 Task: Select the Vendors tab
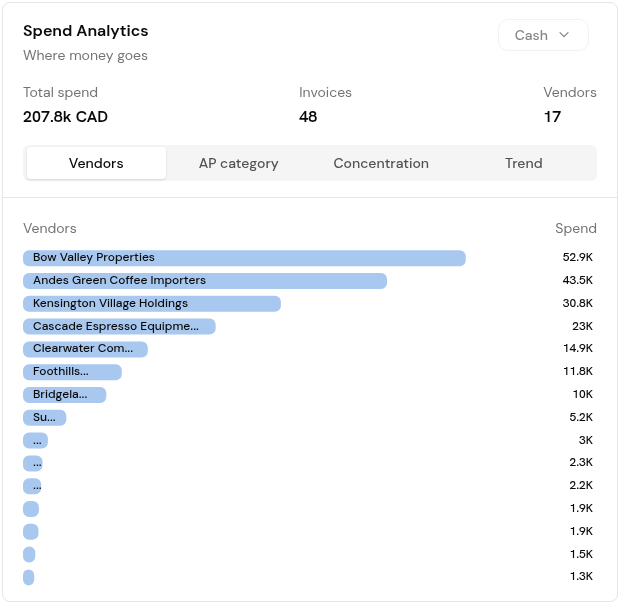pos(96,163)
